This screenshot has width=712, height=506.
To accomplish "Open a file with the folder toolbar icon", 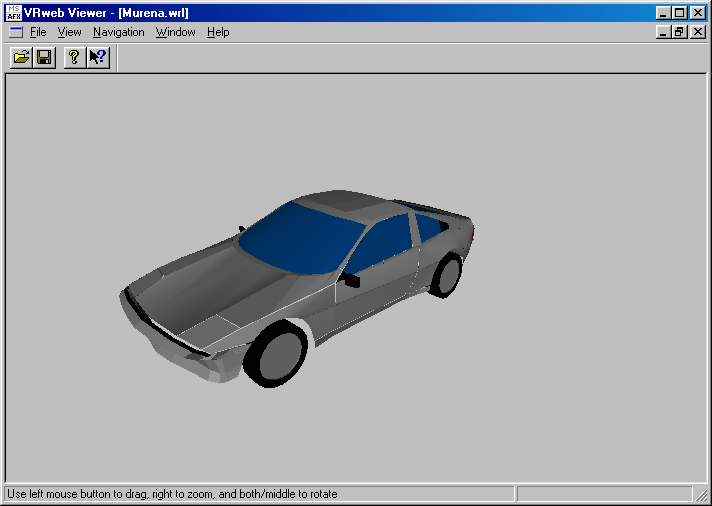I will point(21,58).
